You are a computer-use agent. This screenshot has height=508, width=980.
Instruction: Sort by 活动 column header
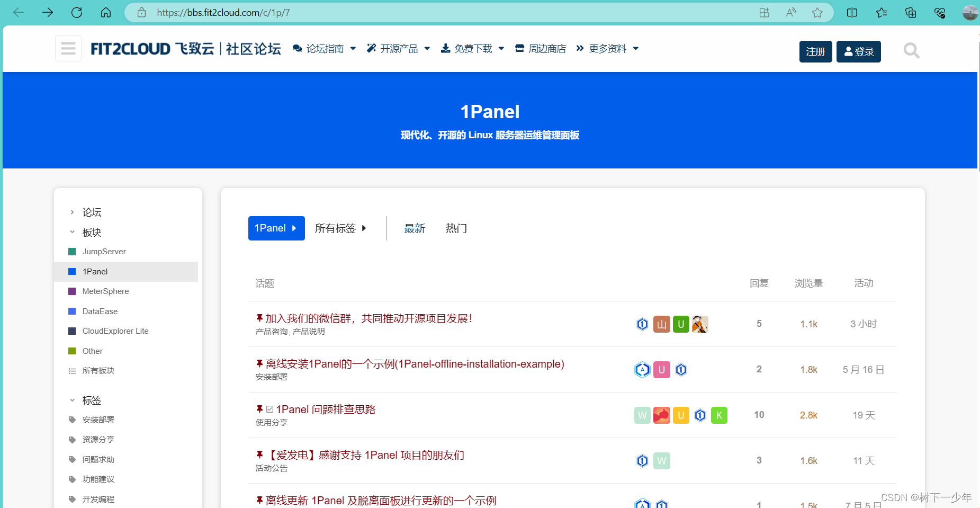pyautogui.click(x=864, y=283)
